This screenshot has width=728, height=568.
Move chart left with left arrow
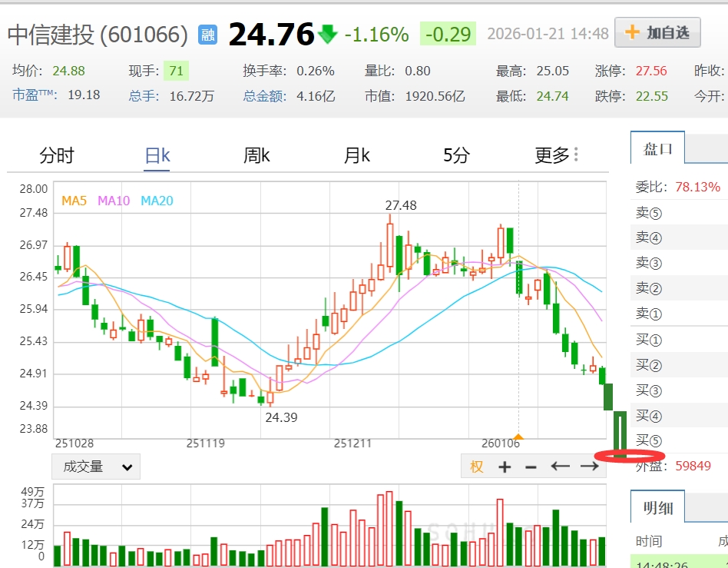point(560,466)
